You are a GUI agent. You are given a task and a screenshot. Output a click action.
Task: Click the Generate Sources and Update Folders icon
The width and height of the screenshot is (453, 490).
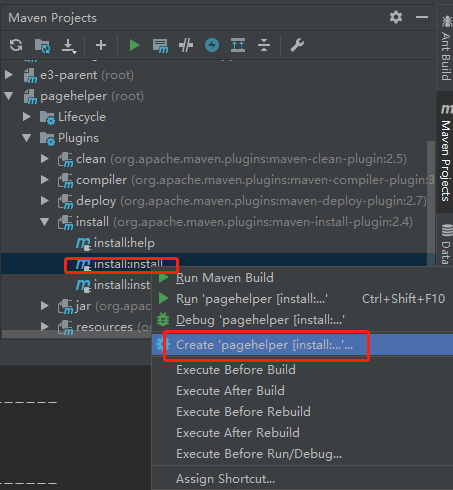42,45
